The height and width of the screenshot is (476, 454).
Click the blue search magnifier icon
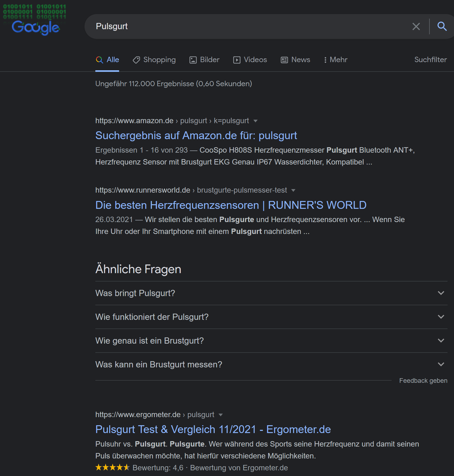(x=442, y=26)
